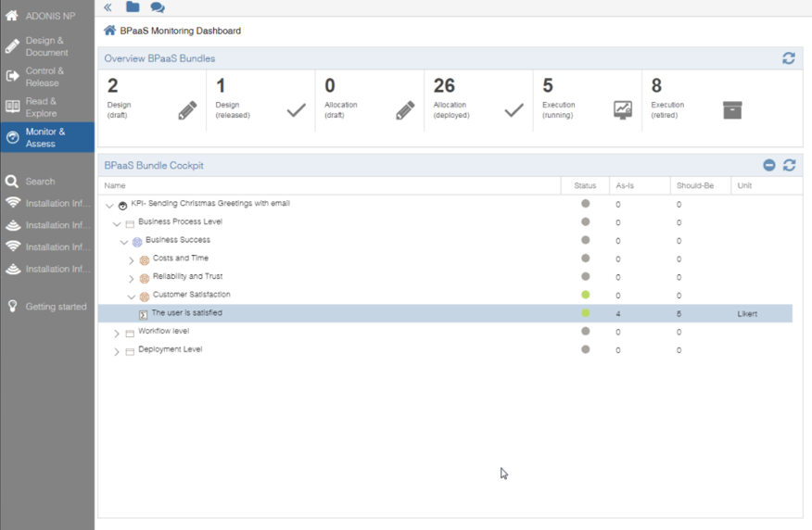Image resolution: width=812 pixels, height=530 pixels.
Task: Open Getting started in the sidebar
Action: pos(56,307)
